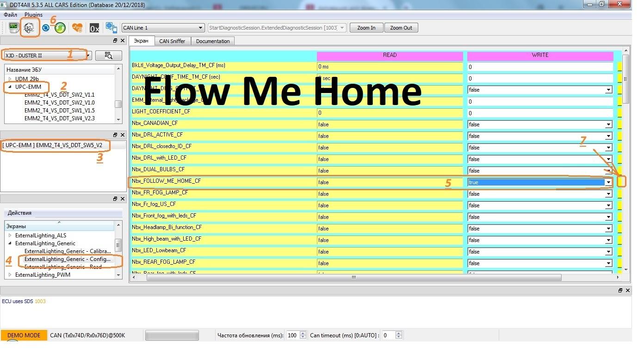Click the blue refresh arrows icon
Screen dimensions: 644x360
click(x=45, y=28)
